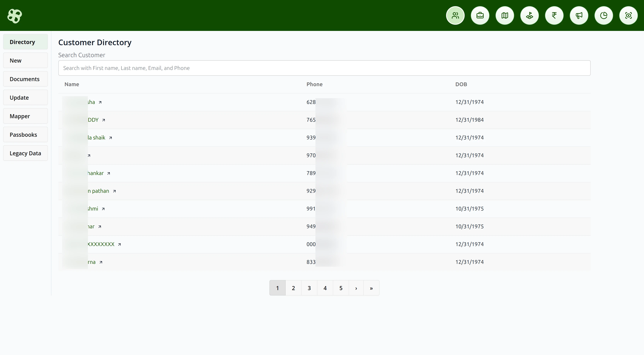The height and width of the screenshot is (355, 644).
Task: Click the next page chevron
Action: point(356,288)
